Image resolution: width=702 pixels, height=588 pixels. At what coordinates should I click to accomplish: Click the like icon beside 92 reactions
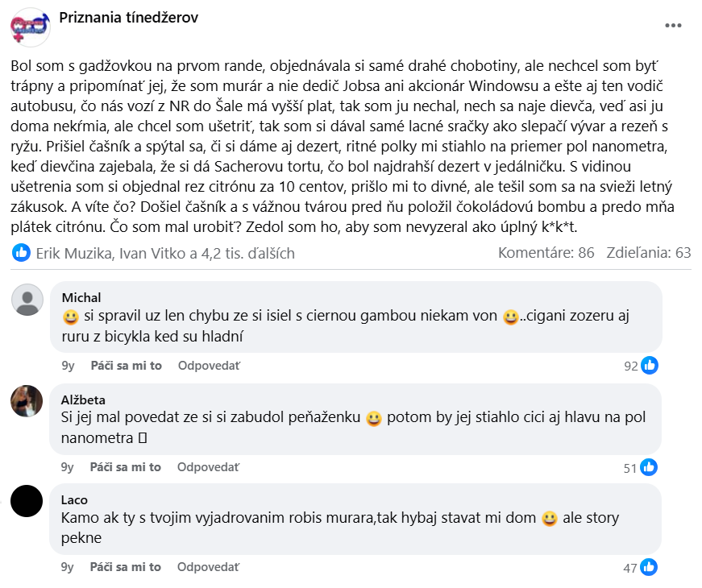[650, 366]
